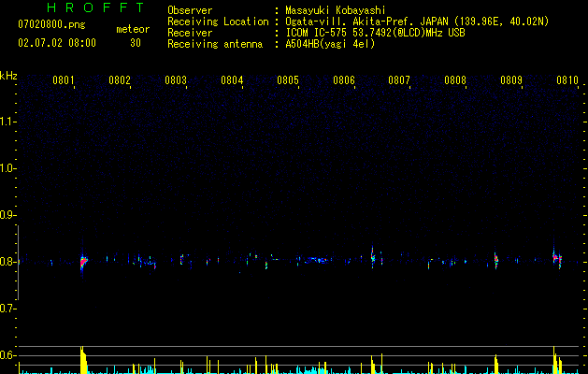Screen dimensions: 588x374
Task: Click the gray frequency range bar on left axis
Action: 18,263
